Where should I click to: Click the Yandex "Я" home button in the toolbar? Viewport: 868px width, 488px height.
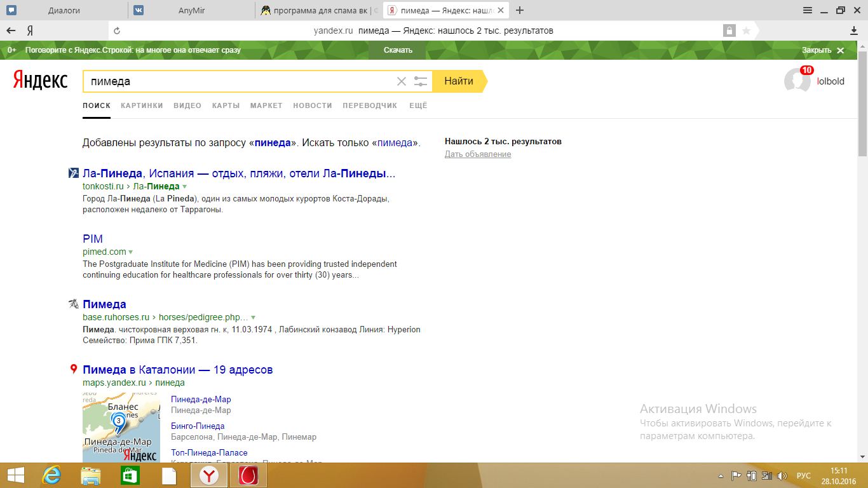(x=30, y=30)
